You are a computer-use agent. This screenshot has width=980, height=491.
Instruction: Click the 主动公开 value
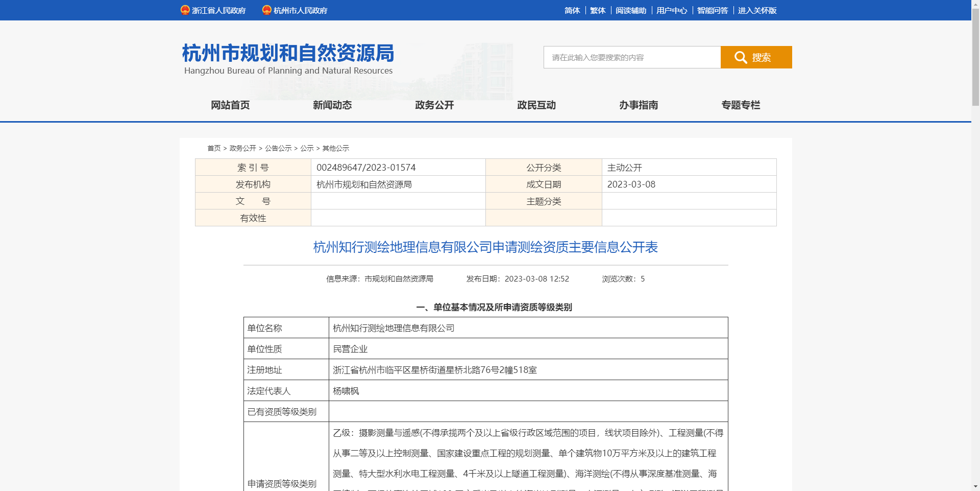[x=625, y=168]
